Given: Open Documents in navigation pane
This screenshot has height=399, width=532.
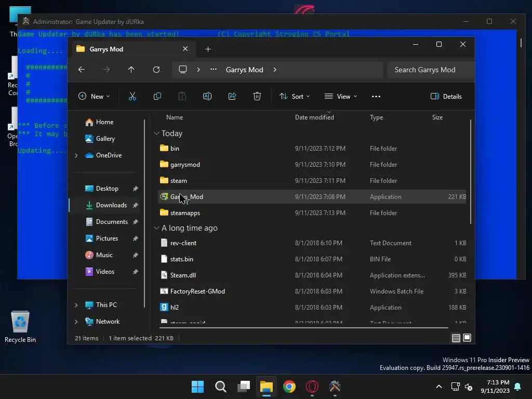Looking at the screenshot, I should pos(112,222).
